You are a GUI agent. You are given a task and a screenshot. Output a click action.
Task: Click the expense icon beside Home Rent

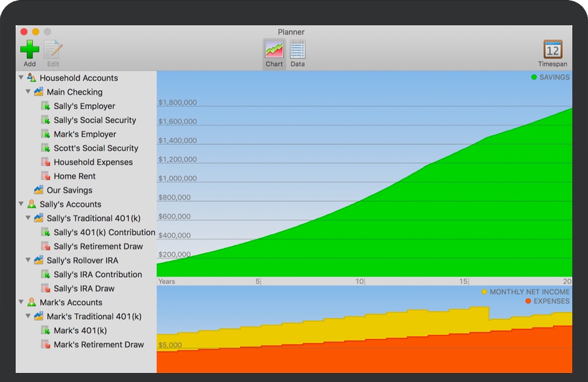click(x=46, y=176)
